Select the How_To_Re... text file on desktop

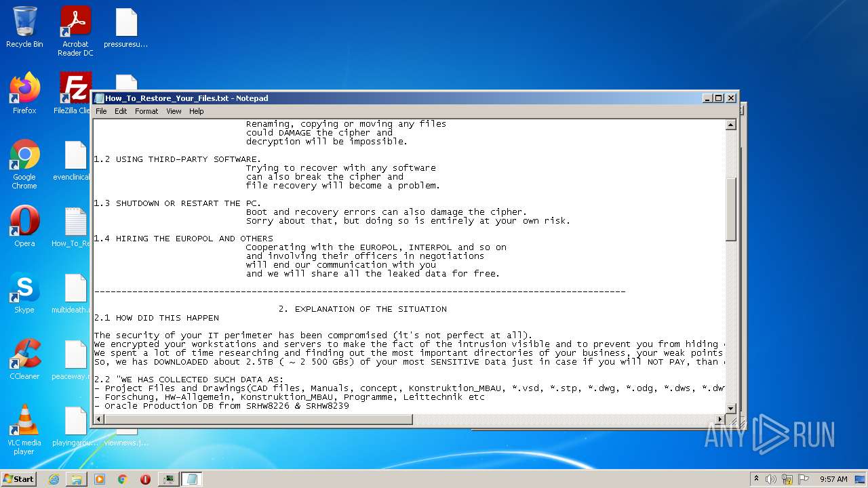73,226
